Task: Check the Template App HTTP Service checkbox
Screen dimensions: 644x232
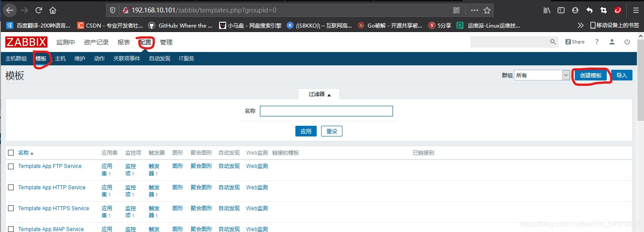Action: coord(11,188)
